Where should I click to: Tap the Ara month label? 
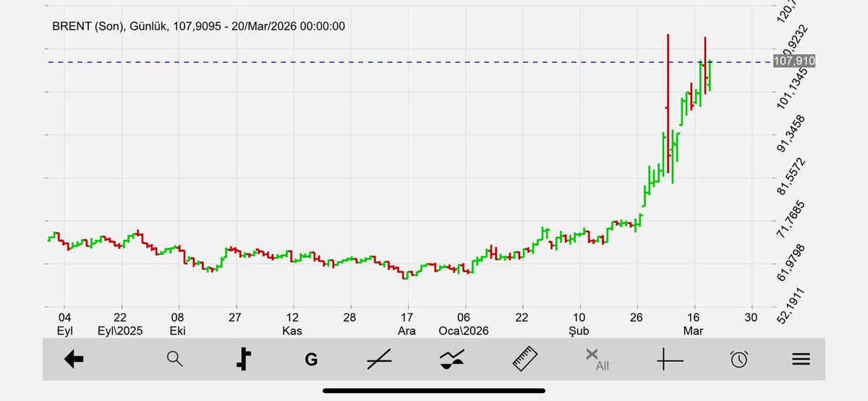407,331
